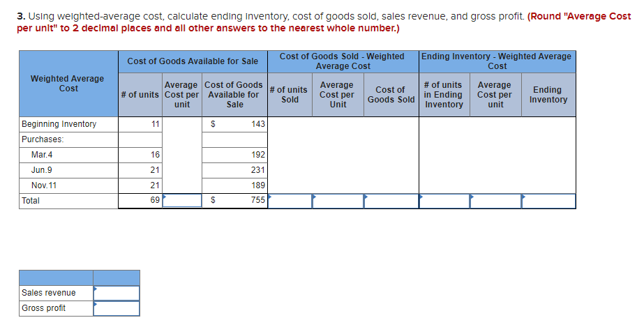
Task: Select the Total row label
Action: click(31, 201)
